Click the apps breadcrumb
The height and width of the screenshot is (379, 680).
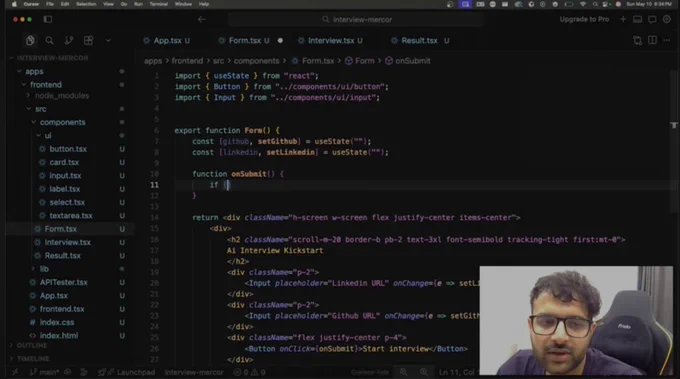(x=153, y=61)
